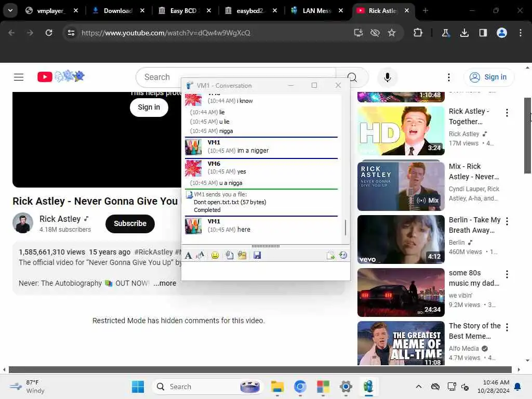Image resolution: width=532 pixels, height=399 pixels.
Task: Open Greatest Meme of All-Time thumbnail
Action: [401, 343]
